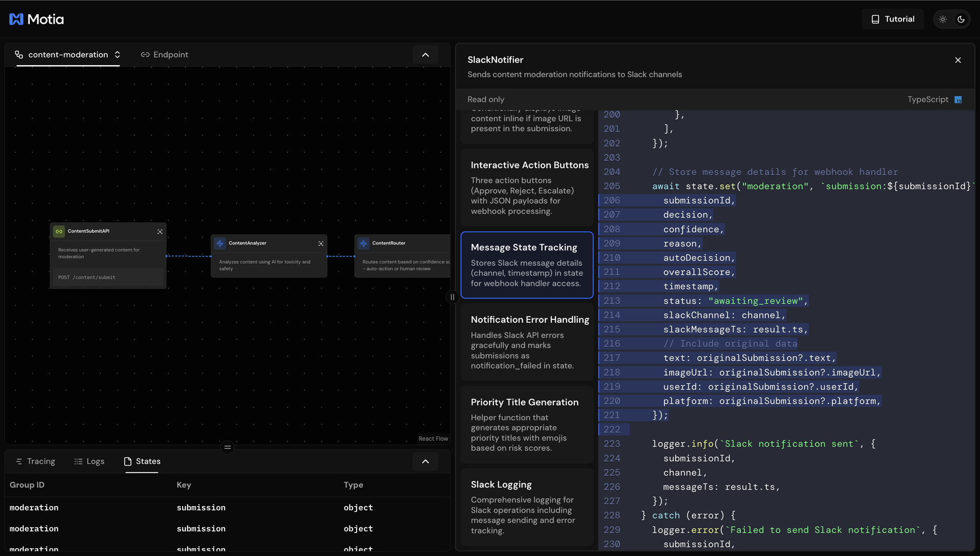Switch to dark theme moon icon

[961, 19]
